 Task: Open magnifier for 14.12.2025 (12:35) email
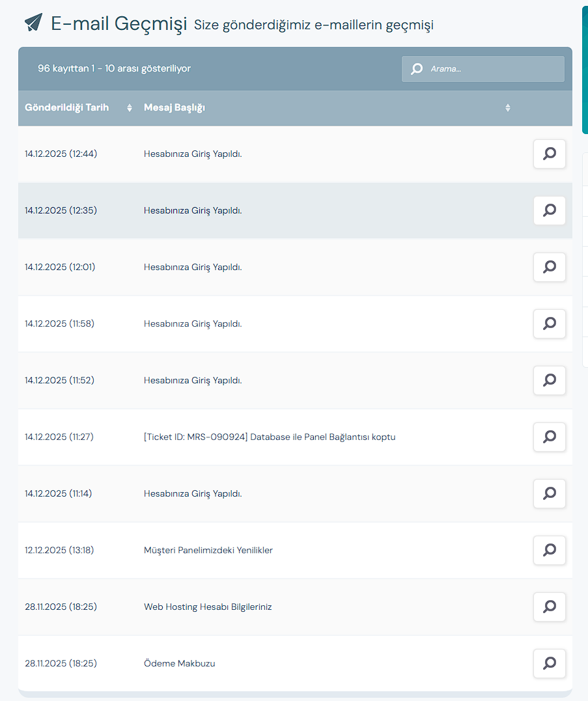pyautogui.click(x=549, y=211)
